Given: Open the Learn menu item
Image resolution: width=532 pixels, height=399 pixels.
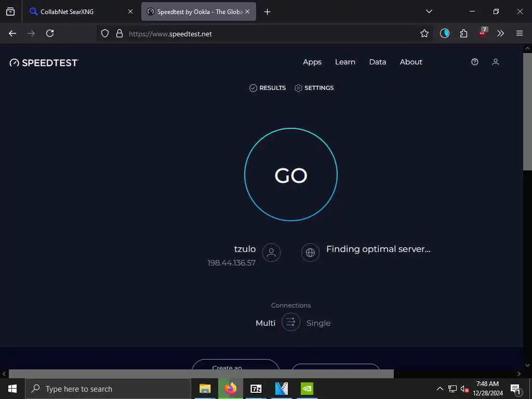Looking at the screenshot, I should coord(345,62).
